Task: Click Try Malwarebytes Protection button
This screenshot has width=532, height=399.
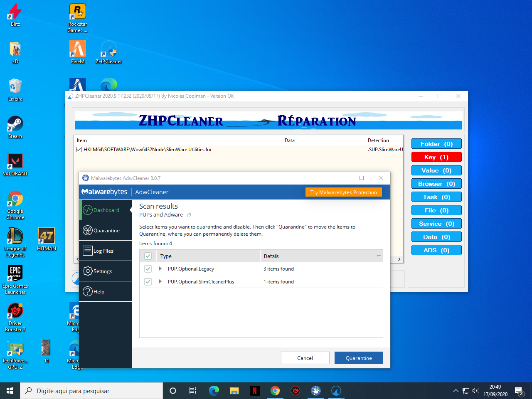Action: pos(343,192)
